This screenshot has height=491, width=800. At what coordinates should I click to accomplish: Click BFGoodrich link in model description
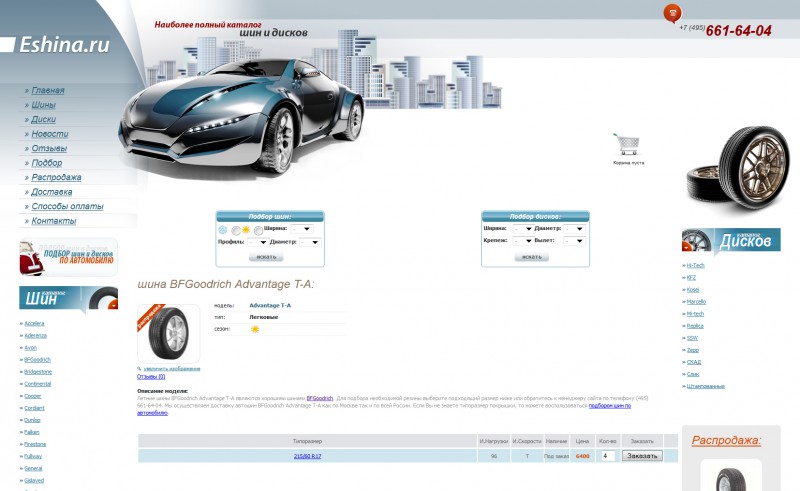click(x=320, y=398)
